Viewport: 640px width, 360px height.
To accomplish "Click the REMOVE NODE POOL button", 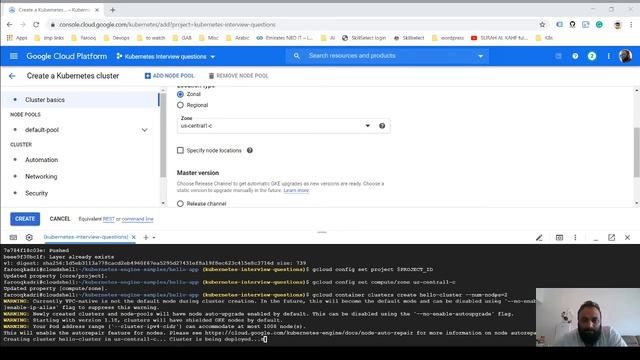I will click(238, 76).
